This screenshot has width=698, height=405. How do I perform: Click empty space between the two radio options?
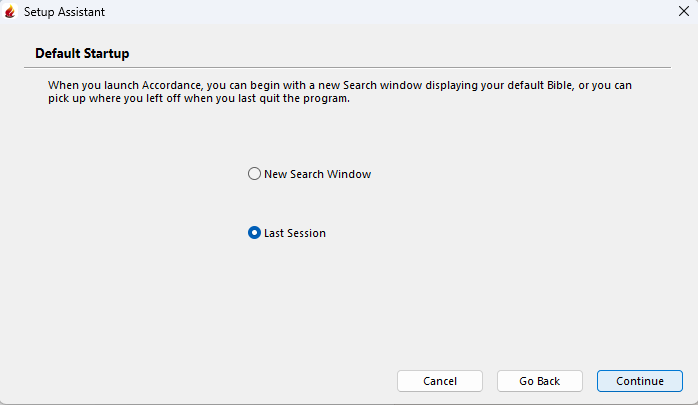(x=310, y=204)
